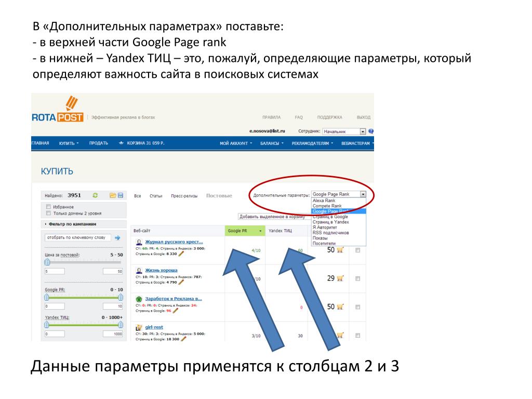Expand Фильтр по кампаниям section

pyautogui.click(x=71, y=224)
